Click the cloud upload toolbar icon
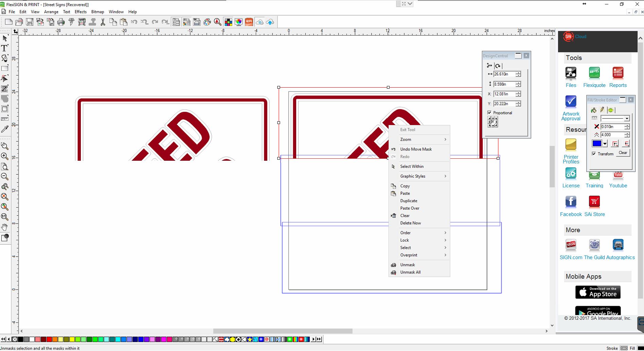The image size is (644, 351). coord(270,22)
